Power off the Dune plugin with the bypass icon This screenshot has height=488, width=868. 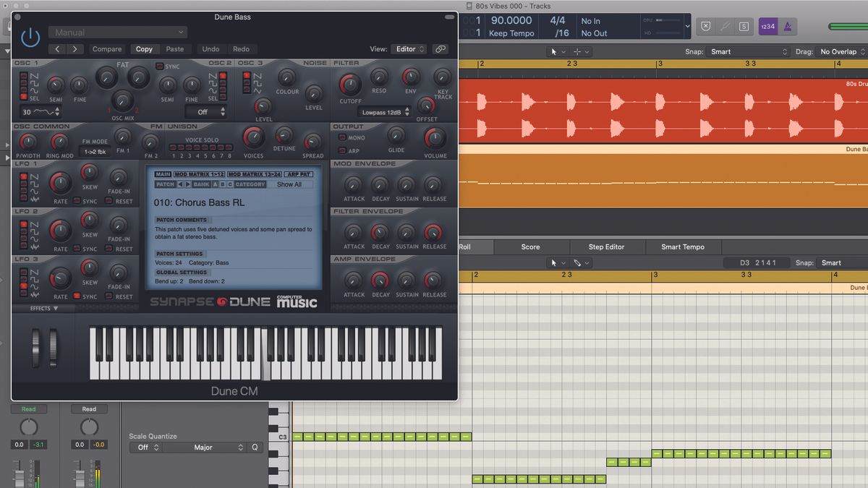pos(30,36)
